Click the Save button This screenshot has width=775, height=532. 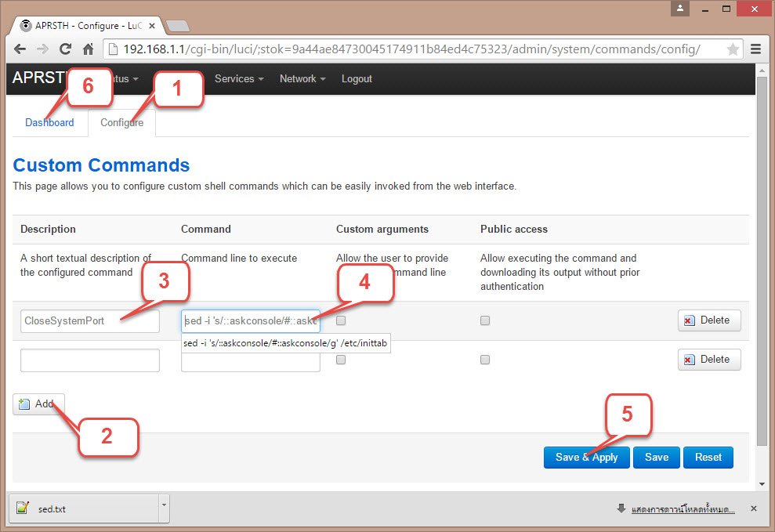pos(657,458)
